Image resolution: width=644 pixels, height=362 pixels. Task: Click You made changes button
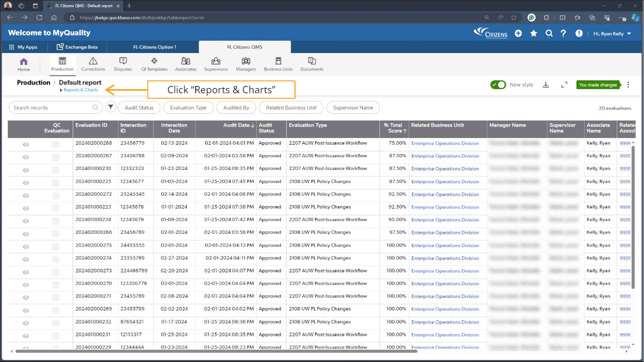[598, 85]
